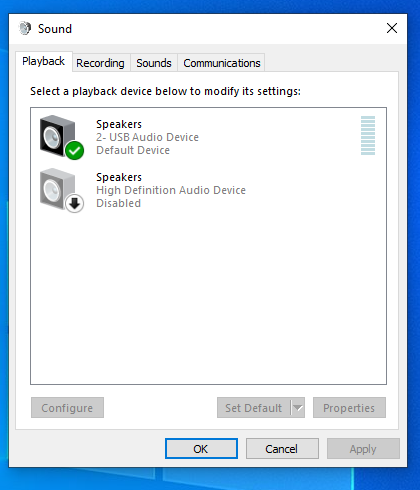Select the "2- USB Audio Device" text row

coord(147,137)
